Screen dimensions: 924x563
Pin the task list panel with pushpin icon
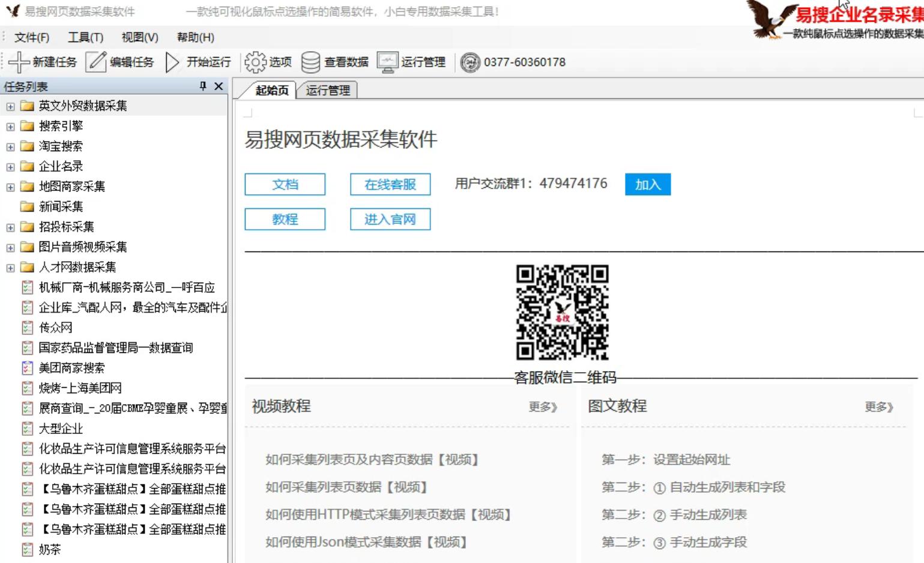pos(203,86)
